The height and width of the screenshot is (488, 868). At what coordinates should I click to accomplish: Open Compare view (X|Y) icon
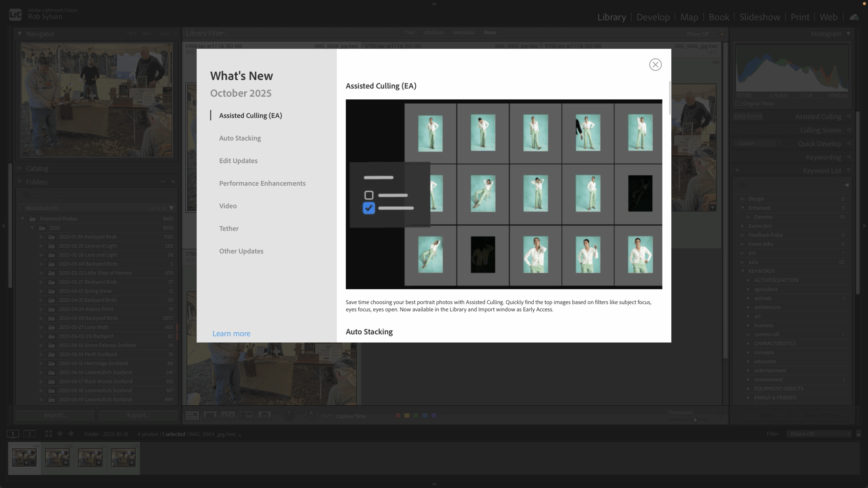(x=228, y=415)
